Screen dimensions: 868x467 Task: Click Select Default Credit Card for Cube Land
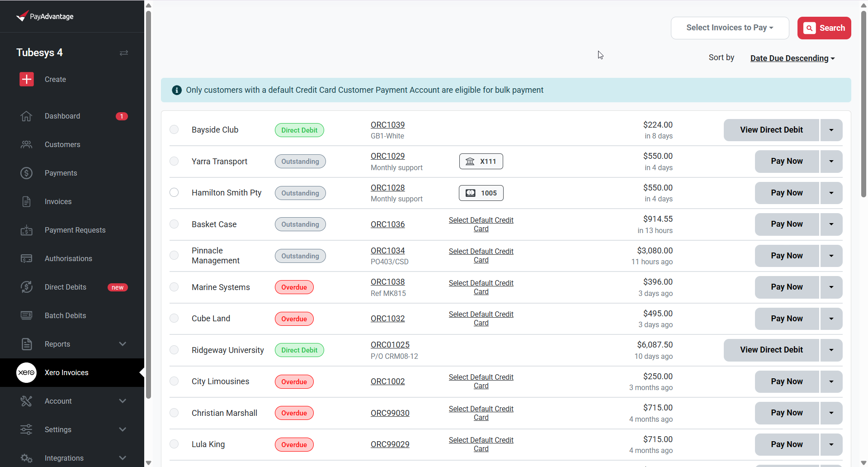(481, 319)
